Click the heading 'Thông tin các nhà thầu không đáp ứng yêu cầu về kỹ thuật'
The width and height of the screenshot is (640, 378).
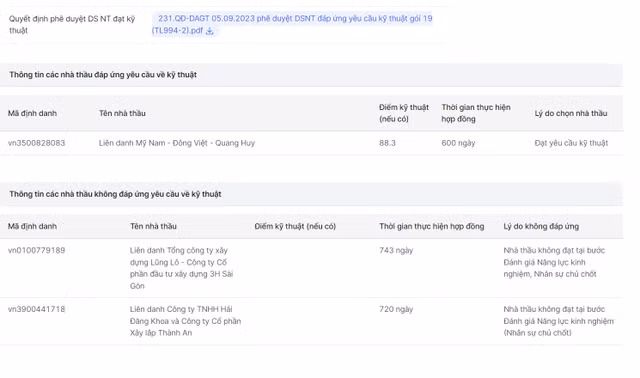pyautogui.click(x=115, y=194)
